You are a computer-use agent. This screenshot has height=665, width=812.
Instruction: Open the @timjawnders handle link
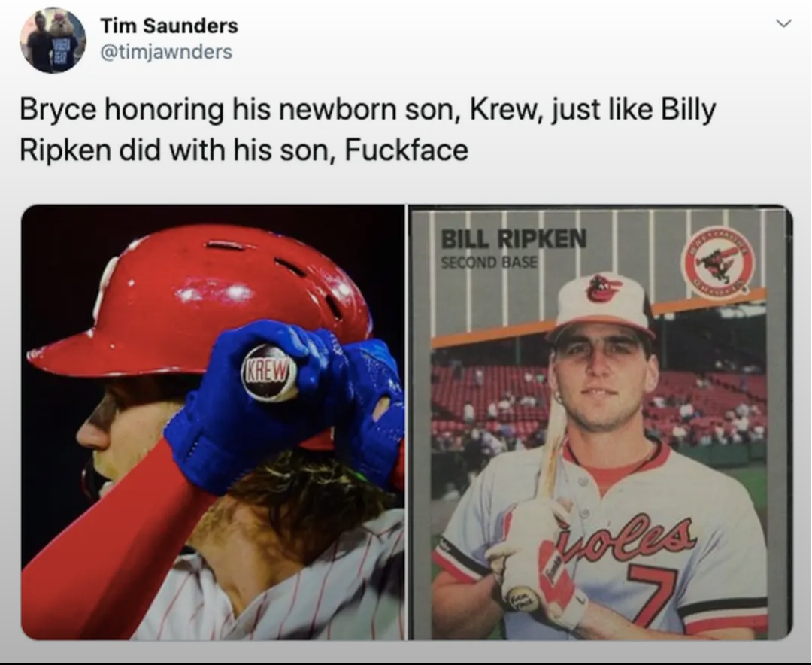[x=165, y=51]
